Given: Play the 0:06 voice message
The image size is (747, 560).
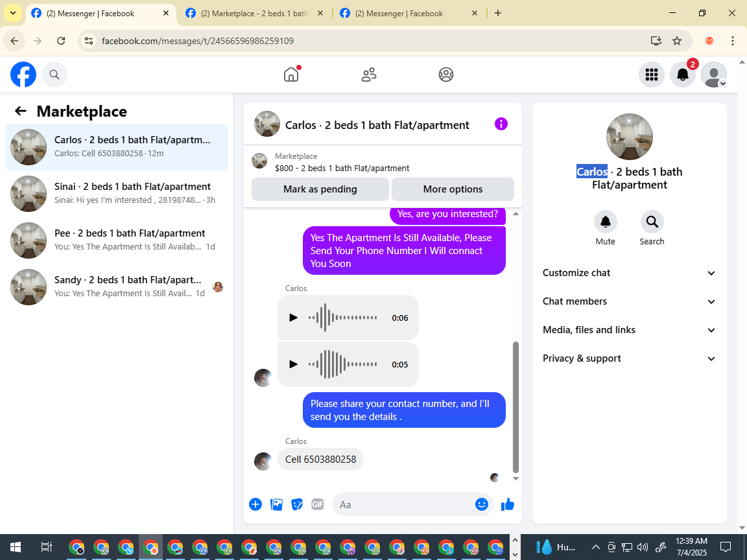Looking at the screenshot, I should click(294, 318).
